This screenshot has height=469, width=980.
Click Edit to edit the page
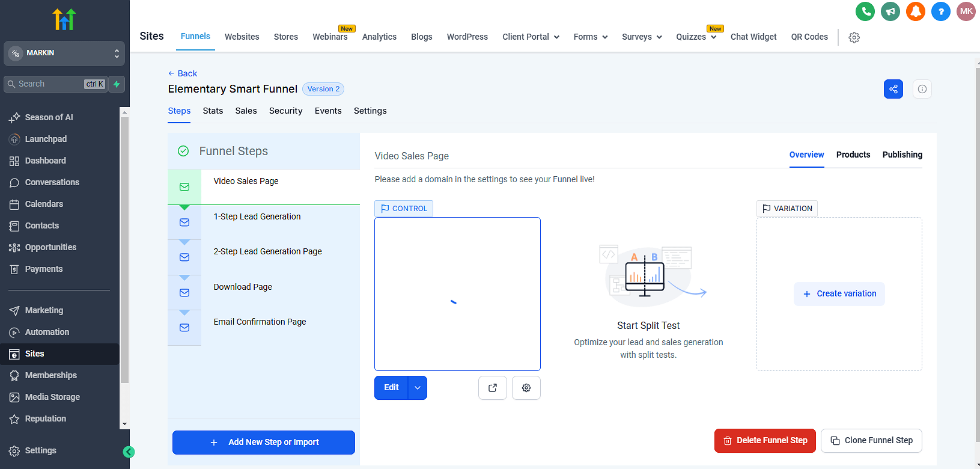click(391, 388)
